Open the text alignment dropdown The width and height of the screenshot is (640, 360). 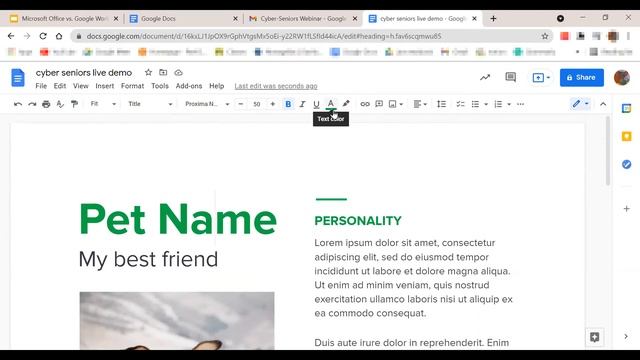[x=420, y=104]
